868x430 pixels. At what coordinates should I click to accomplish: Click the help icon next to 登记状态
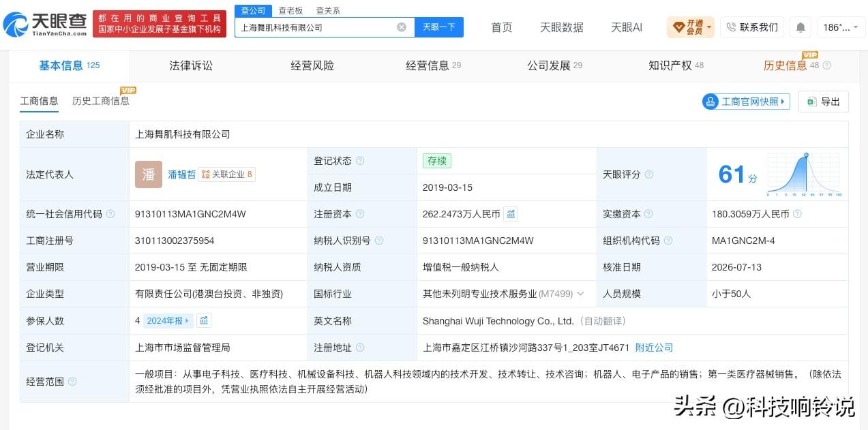click(x=360, y=161)
